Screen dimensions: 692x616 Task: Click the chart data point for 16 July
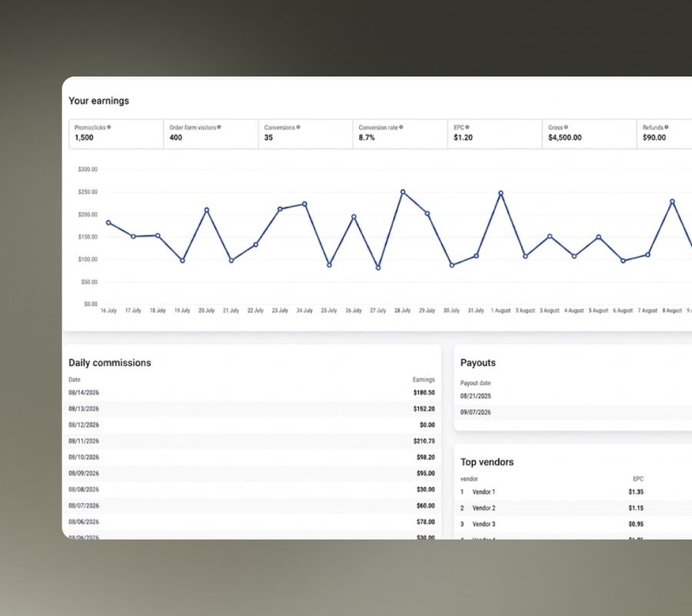click(x=108, y=223)
